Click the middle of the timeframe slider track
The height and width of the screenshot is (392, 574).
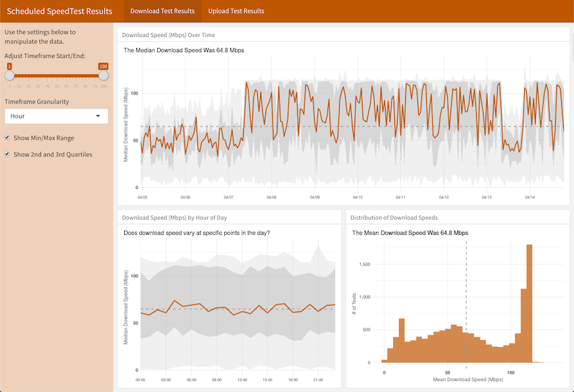pos(56,76)
